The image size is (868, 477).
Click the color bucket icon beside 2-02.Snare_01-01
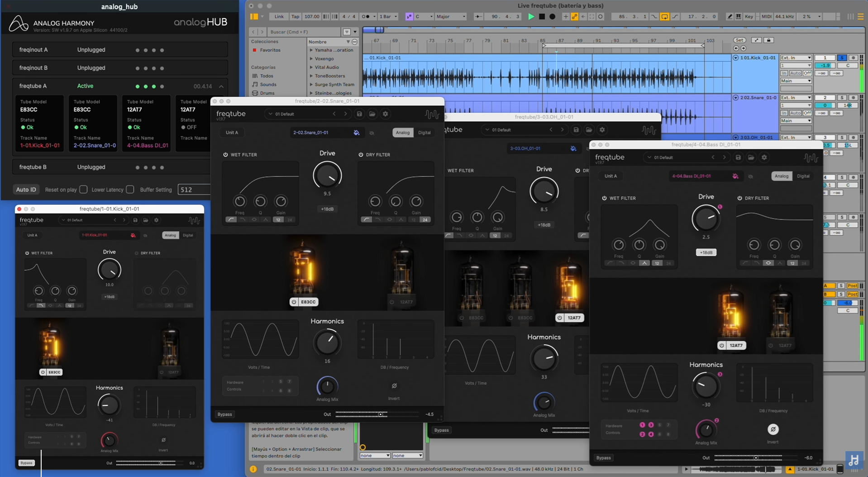coord(357,133)
